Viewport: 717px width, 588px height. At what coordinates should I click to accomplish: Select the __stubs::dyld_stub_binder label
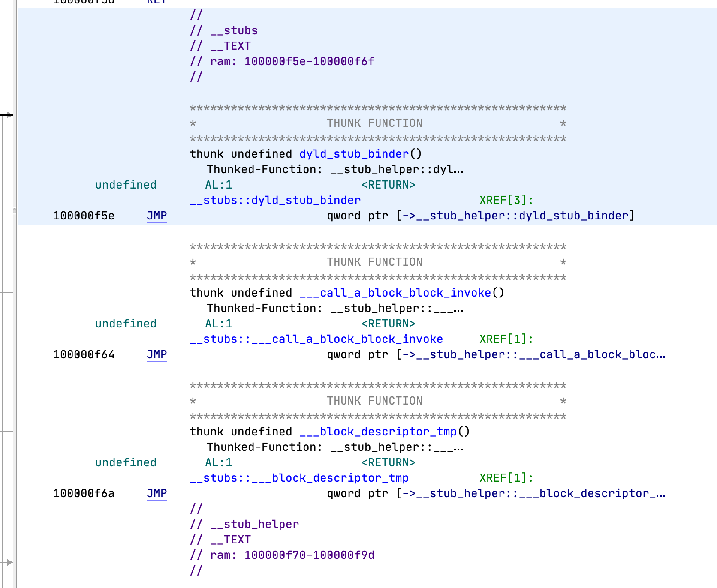275,200
